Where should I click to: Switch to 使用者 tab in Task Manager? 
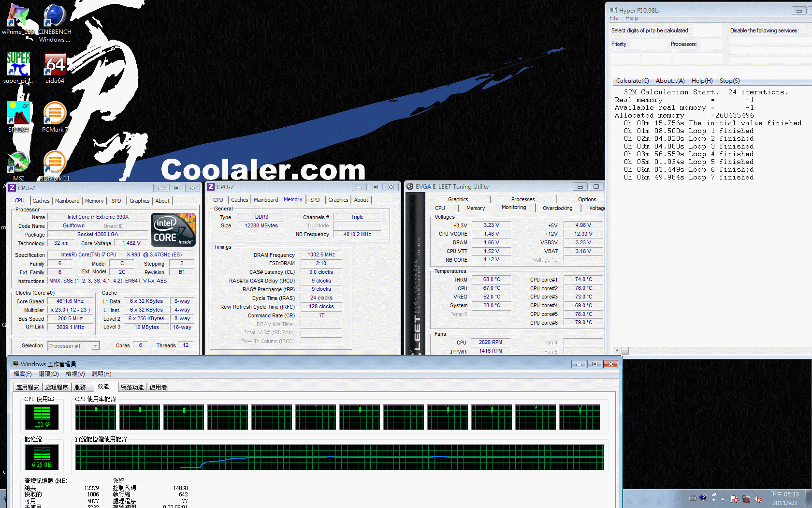[159, 388]
